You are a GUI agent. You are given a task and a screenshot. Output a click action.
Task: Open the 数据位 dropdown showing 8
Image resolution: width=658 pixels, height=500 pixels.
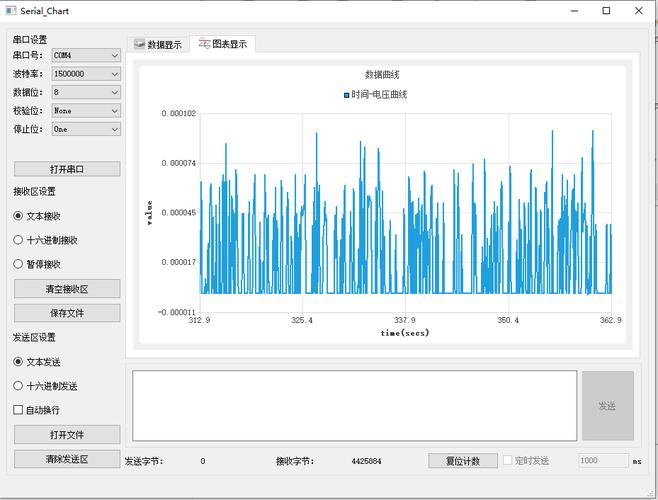click(86, 92)
